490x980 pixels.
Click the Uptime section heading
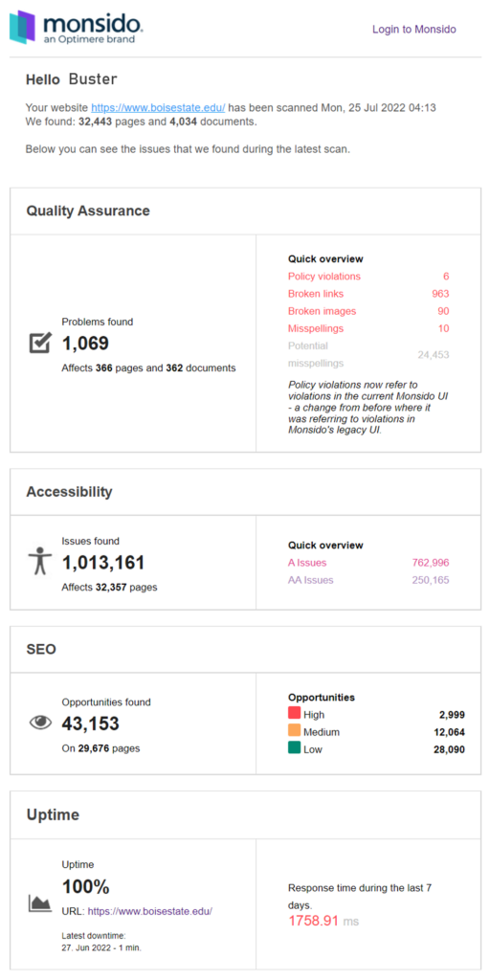pyautogui.click(x=54, y=815)
